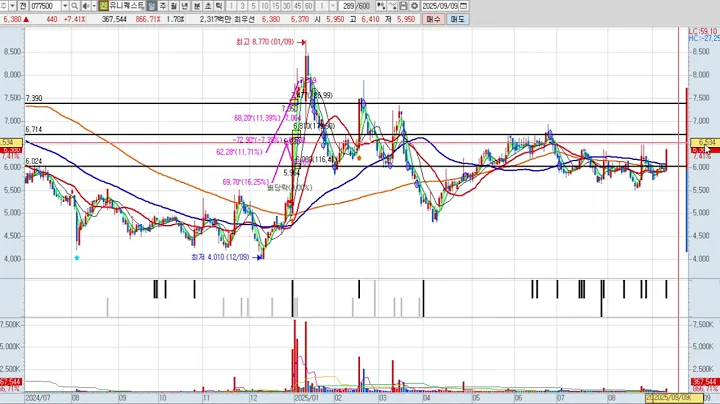
Task: Click the save chart floppy icon
Action: [403, 6]
